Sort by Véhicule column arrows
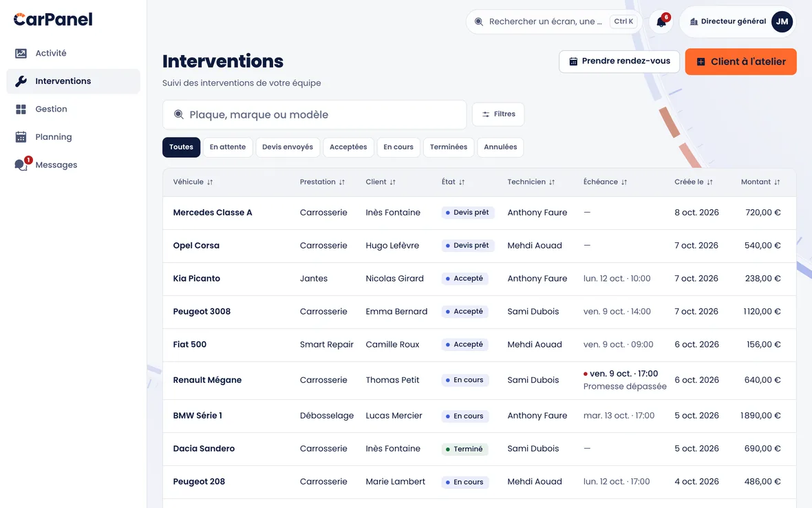The width and height of the screenshot is (812, 508). [x=210, y=182]
